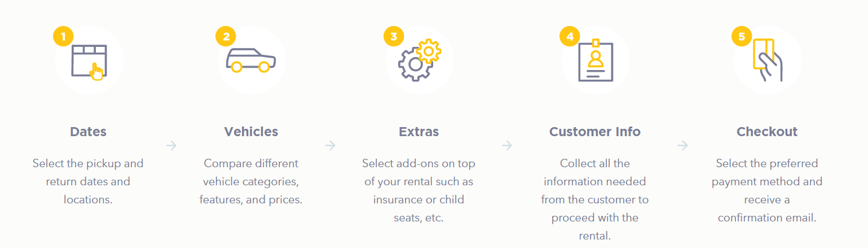Click the arrow between Dates and Vehicles
The image size is (868, 248).
click(x=171, y=146)
